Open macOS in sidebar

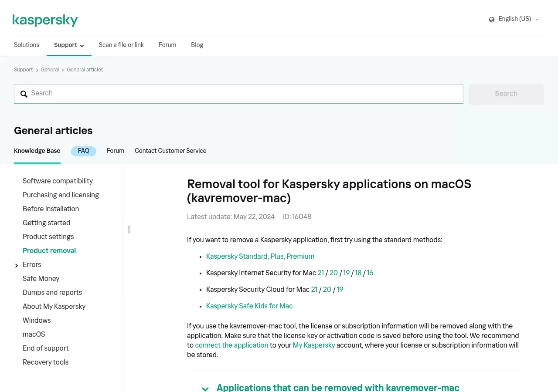[x=34, y=335]
